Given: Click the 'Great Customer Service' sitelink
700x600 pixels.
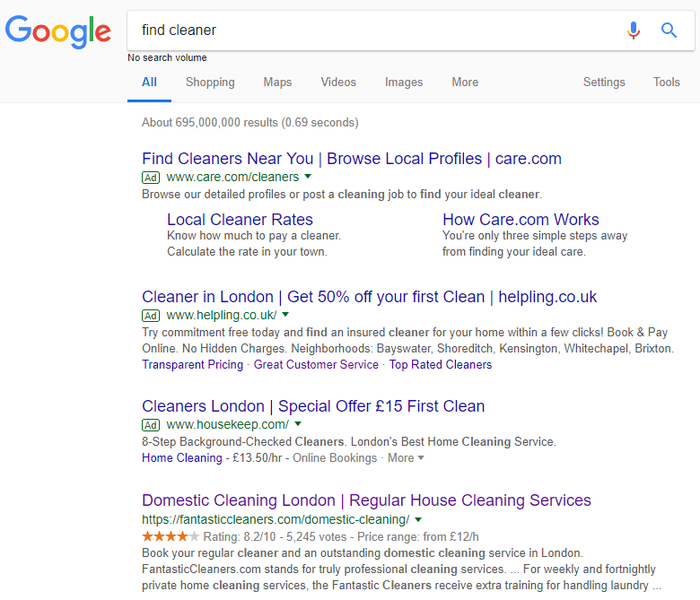Looking at the screenshot, I should [316, 364].
